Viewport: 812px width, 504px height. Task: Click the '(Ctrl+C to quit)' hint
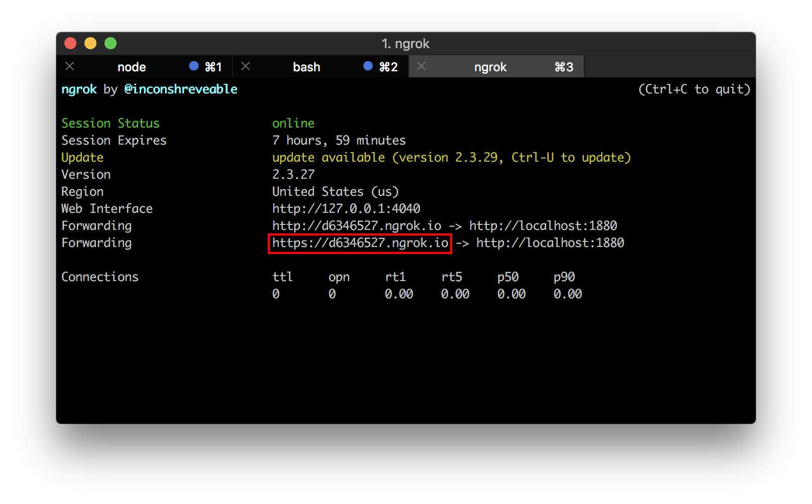tap(694, 89)
